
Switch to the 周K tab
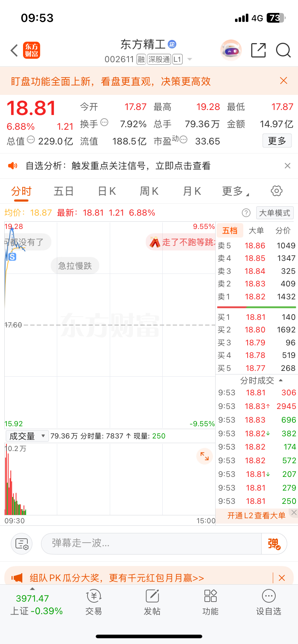(x=149, y=191)
